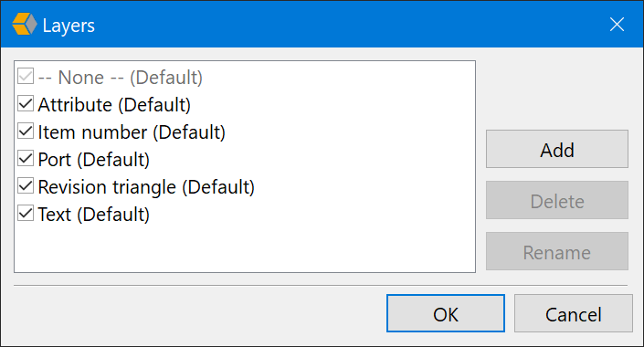Click the Rename button
Viewport: 644px width, 347px height.
click(x=557, y=251)
